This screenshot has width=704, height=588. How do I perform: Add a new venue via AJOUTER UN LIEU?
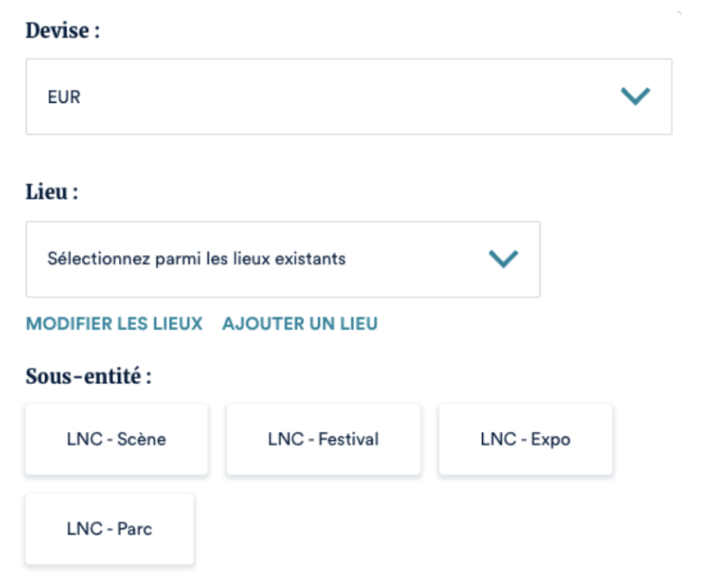300,324
